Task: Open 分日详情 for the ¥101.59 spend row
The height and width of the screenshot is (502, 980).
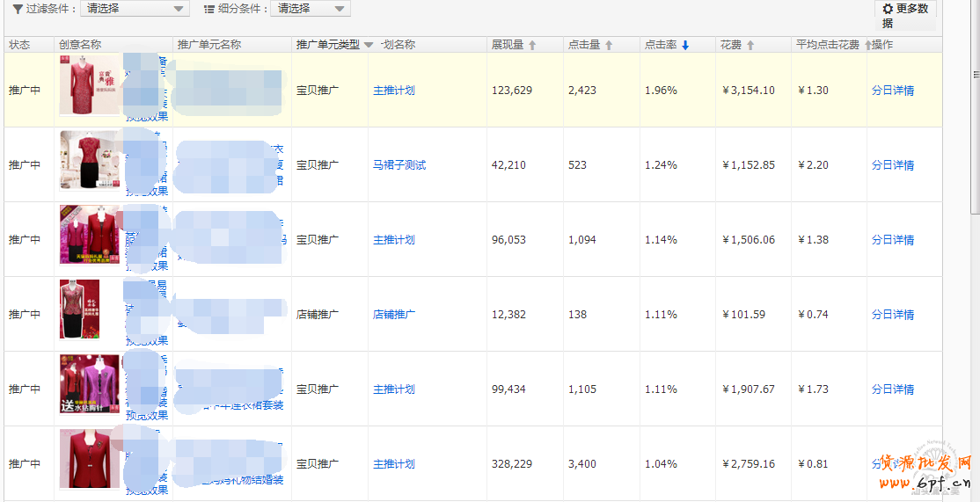Action: point(893,315)
